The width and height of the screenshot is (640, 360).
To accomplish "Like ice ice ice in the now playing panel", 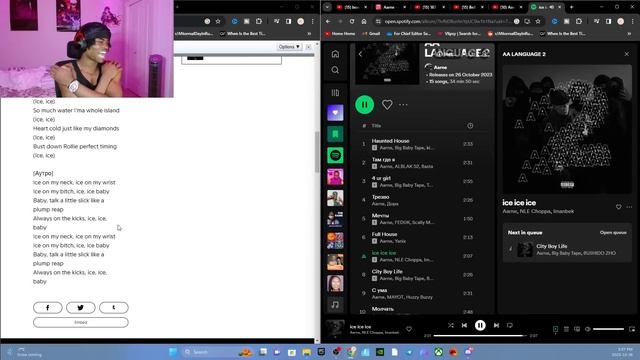I will click(x=618, y=207).
